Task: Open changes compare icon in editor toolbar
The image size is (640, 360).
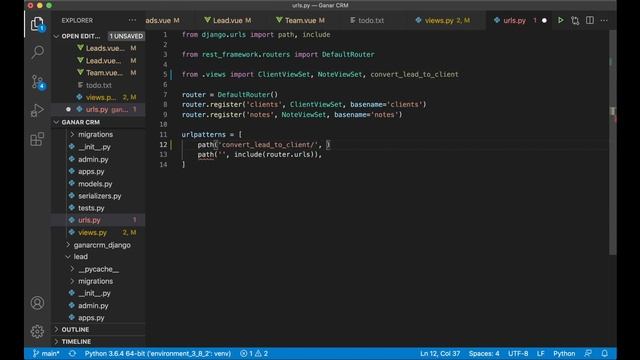Action: click(x=575, y=20)
